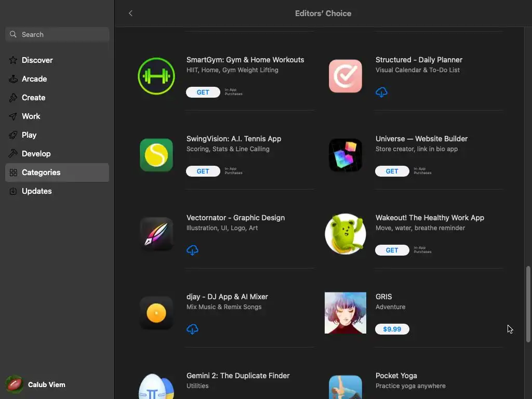The width and height of the screenshot is (532, 399).
Task: Redownload Vectornator via cloud icon
Action: [x=192, y=250]
